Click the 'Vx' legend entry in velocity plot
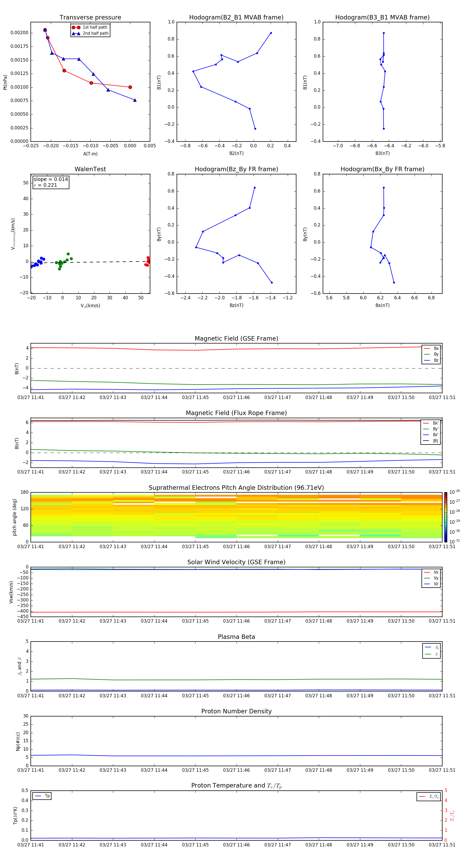 click(x=431, y=572)
